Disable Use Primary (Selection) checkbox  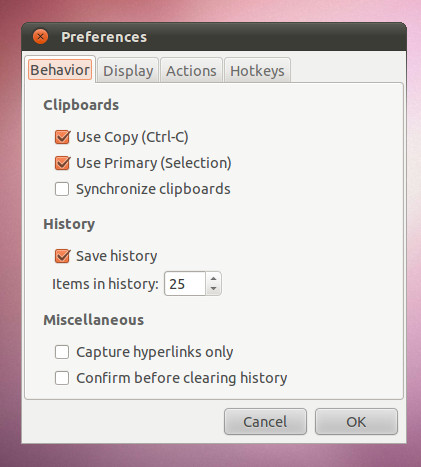(62, 163)
